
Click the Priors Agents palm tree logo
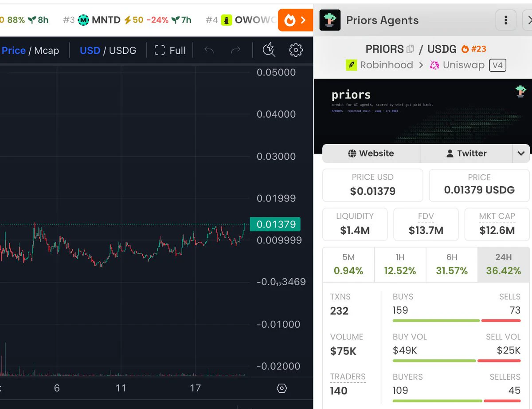pyautogui.click(x=330, y=20)
